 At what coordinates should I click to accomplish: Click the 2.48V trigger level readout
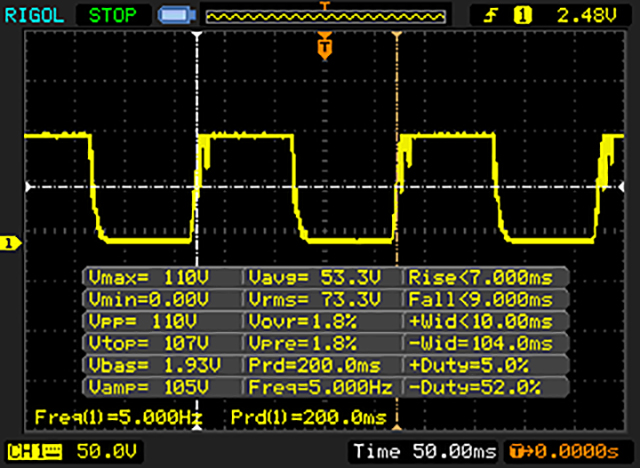tap(587, 16)
